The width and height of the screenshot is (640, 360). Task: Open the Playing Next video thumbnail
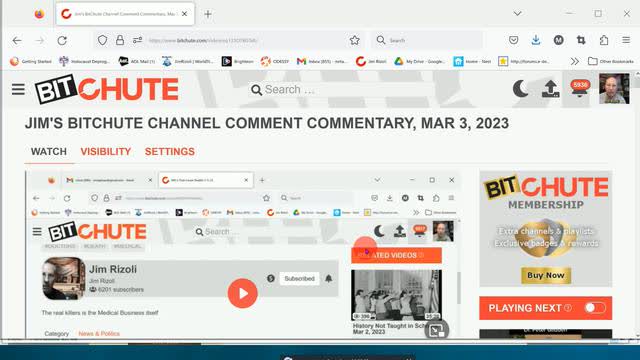point(546,333)
